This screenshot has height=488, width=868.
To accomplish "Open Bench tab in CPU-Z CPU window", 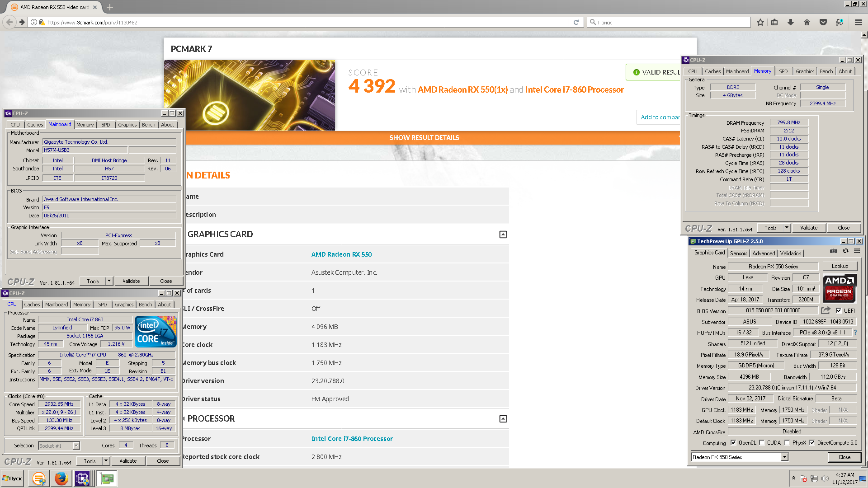I will click(x=145, y=305).
